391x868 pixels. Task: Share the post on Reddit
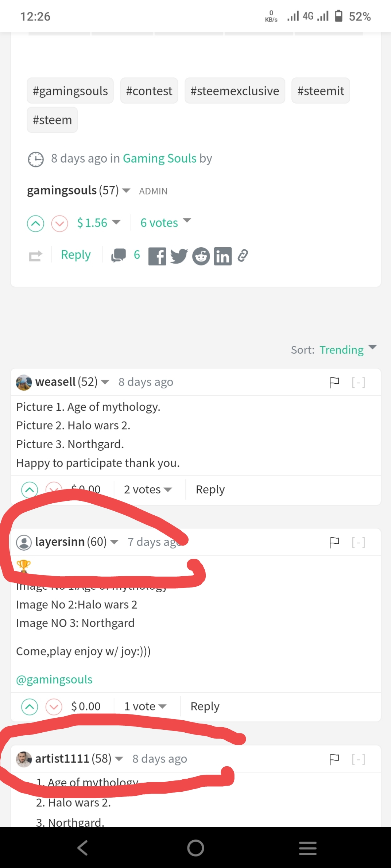click(x=201, y=256)
